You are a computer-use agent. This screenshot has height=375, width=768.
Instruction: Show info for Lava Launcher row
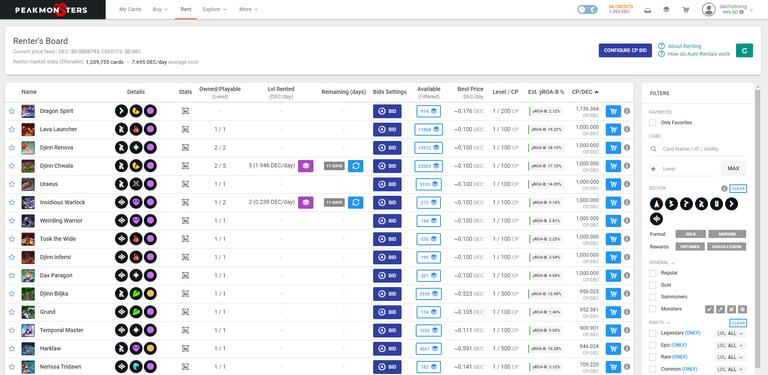[x=627, y=129]
